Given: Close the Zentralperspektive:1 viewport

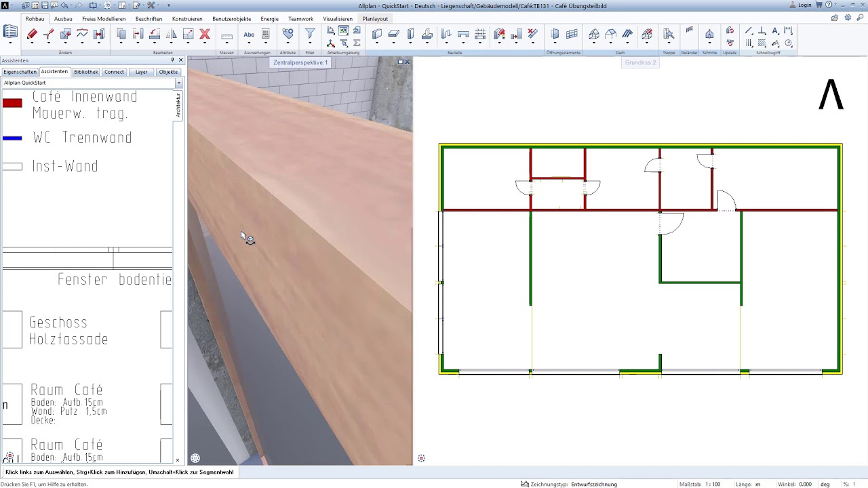Looking at the screenshot, I should pos(407,62).
